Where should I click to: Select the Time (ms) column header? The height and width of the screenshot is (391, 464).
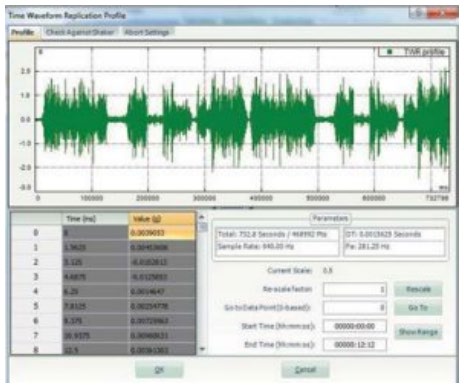click(95, 219)
